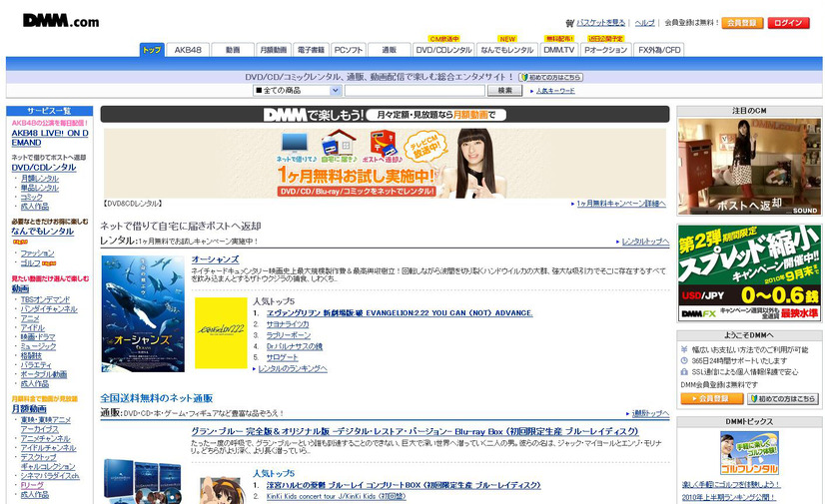
Task: Click the DMM FX spread campaign banner
Action: click(x=749, y=272)
